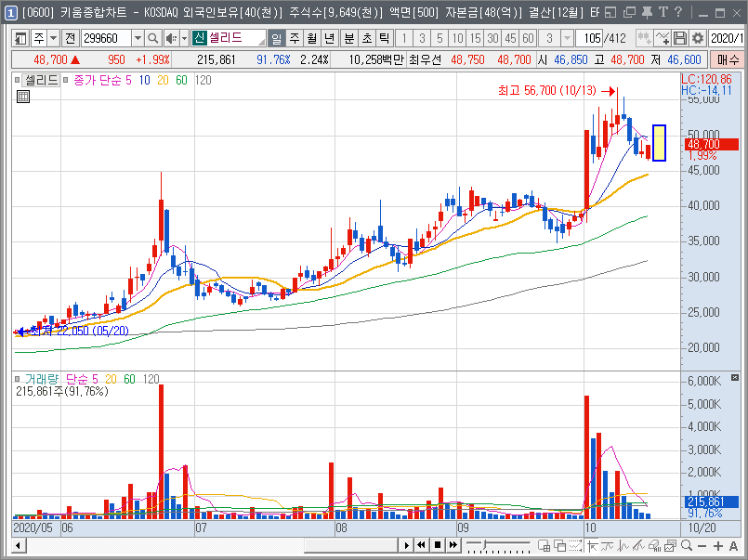Click the stop square button
Image resolution: width=748 pixels, height=560 pixels.
click(x=437, y=545)
